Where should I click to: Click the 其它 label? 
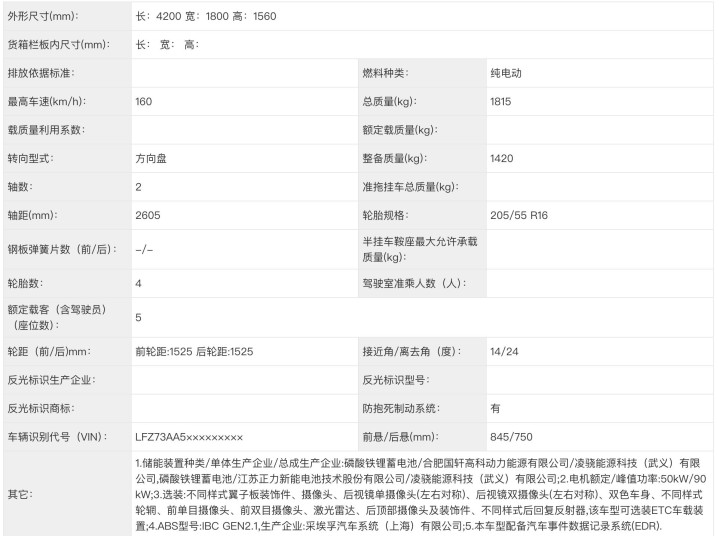click(x=20, y=494)
